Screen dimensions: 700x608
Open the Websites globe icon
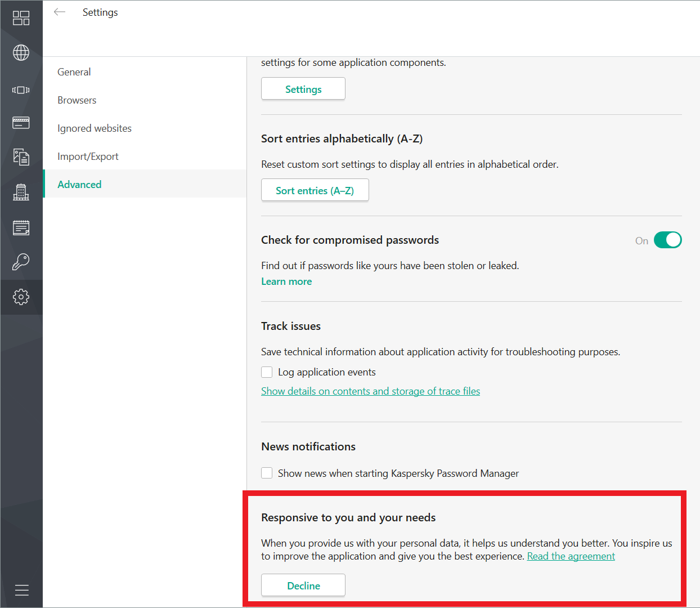tap(21, 53)
